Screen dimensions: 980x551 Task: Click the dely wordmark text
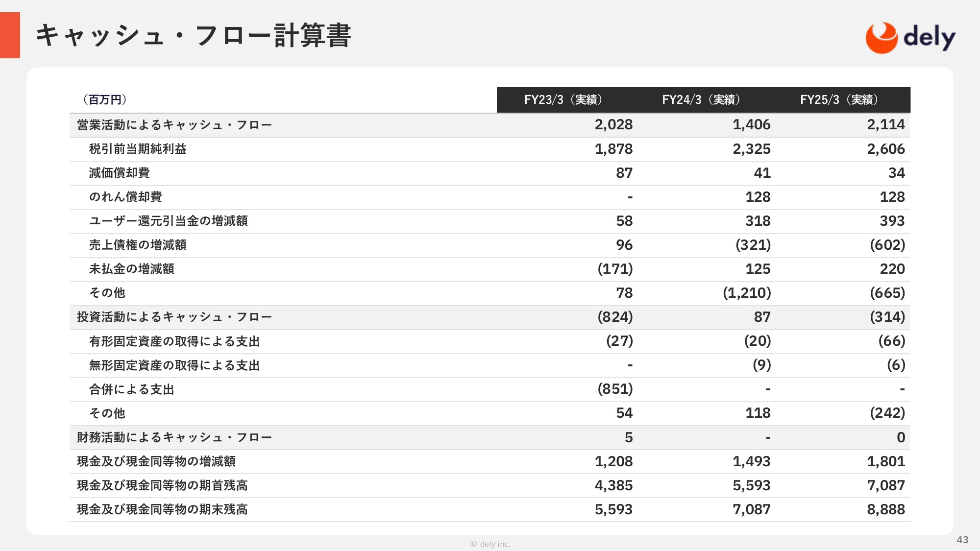[929, 37]
